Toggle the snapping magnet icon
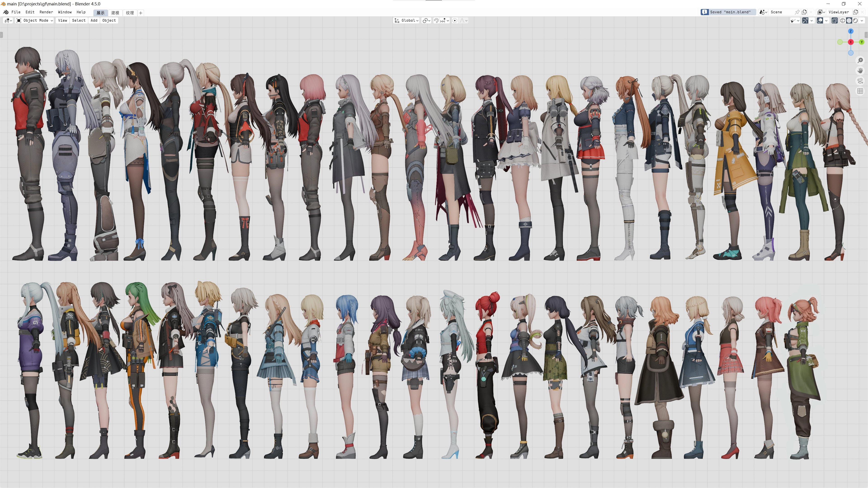The image size is (868, 488). 436,21
